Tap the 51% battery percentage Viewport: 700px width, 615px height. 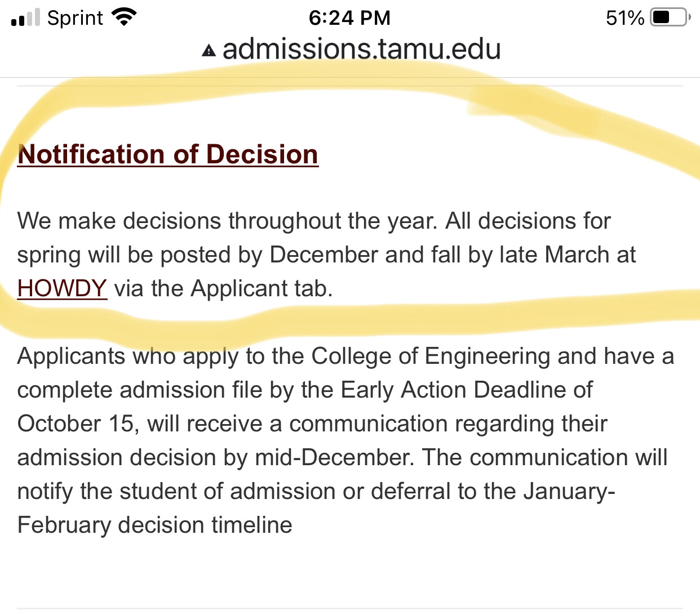pos(624,18)
